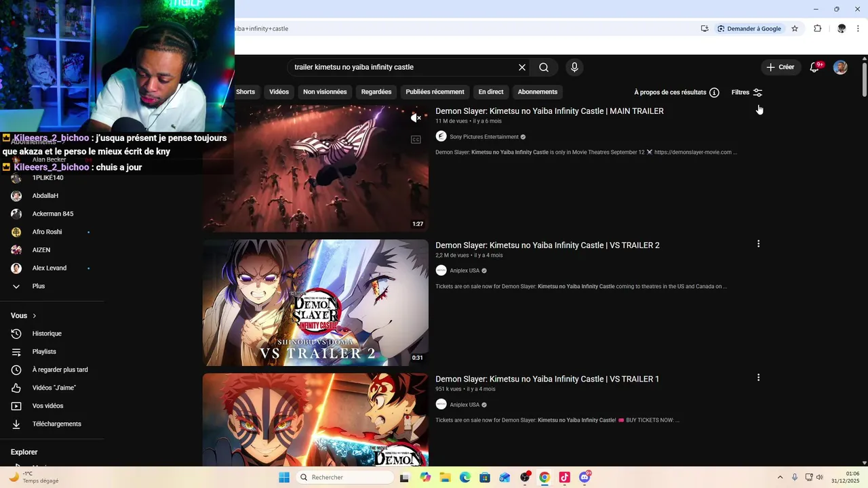Open Aniplex USA channel under VS TRAILER 2

(x=465, y=270)
